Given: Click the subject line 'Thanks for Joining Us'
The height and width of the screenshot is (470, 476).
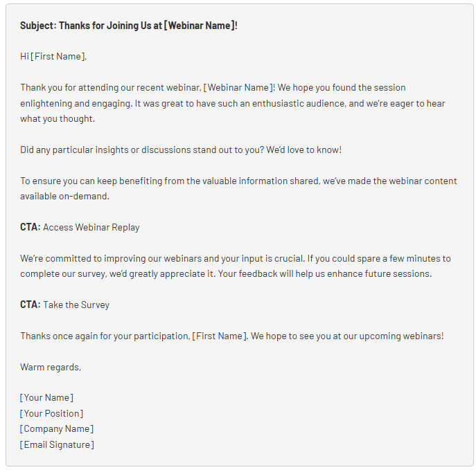Looking at the screenshot, I should point(105,26).
